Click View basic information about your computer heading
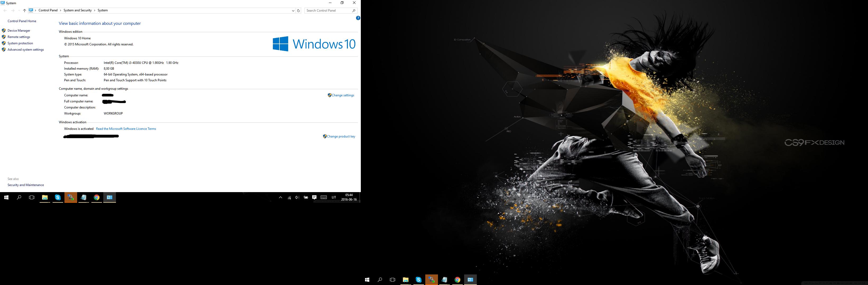The width and height of the screenshot is (868, 285). pos(100,23)
